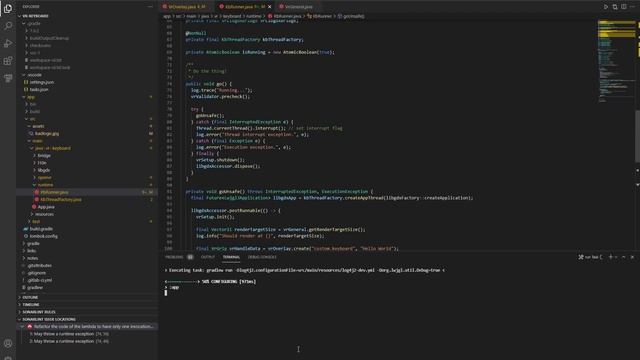Open the Extensions view
This screenshot has height=360, width=640.
[8, 61]
